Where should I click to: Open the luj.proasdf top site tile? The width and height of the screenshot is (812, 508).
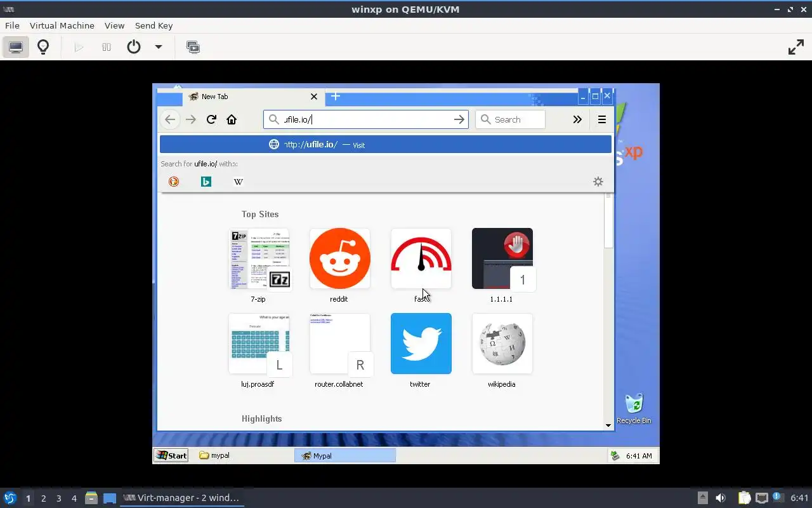coord(259,344)
